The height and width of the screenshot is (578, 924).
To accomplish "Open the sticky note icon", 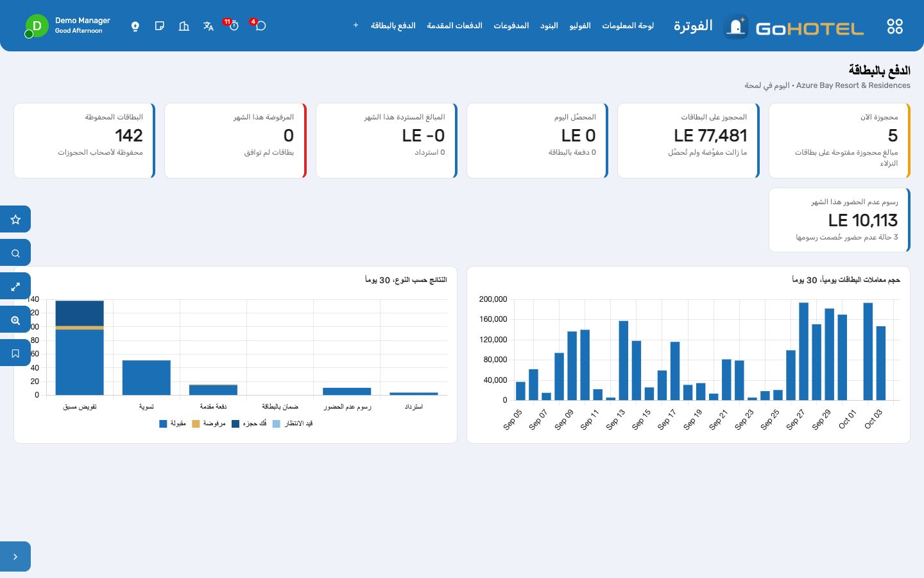I will pos(160,26).
